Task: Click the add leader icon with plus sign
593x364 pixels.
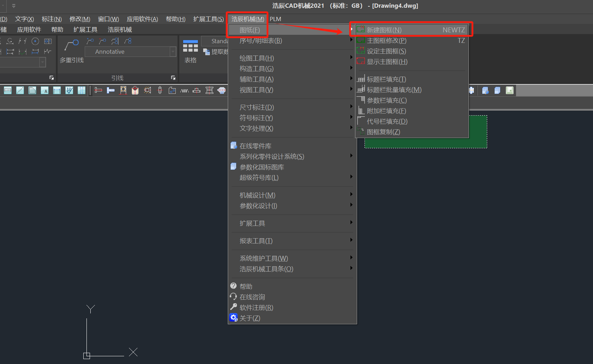Action: click(x=90, y=41)
